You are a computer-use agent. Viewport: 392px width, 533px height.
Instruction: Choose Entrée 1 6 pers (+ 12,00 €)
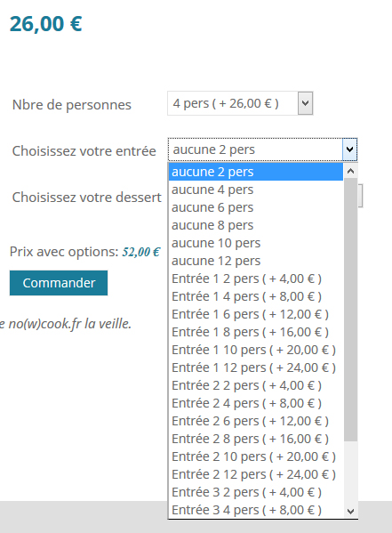point(256,314)
